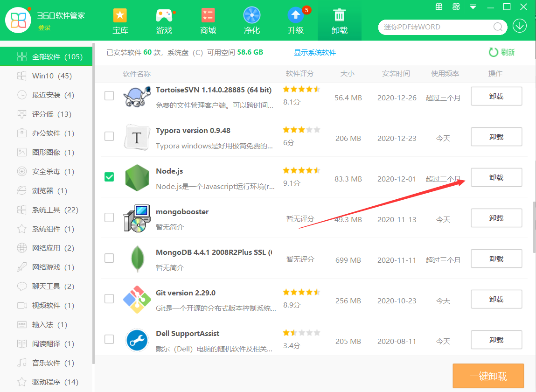Select 音乐软件 (1) category
This screenshot has height=392, width=536.
(x=46, y=363)
